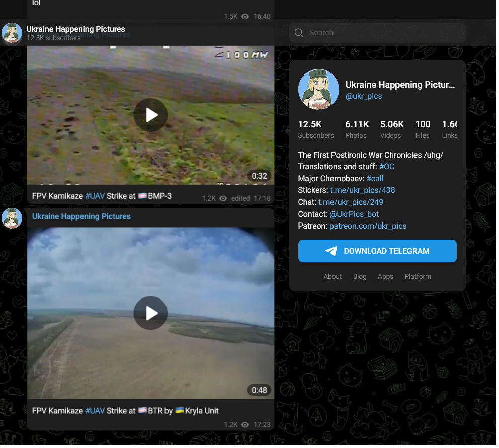Open the @UkrPics_bot contact link

click(x=354, y=214)
